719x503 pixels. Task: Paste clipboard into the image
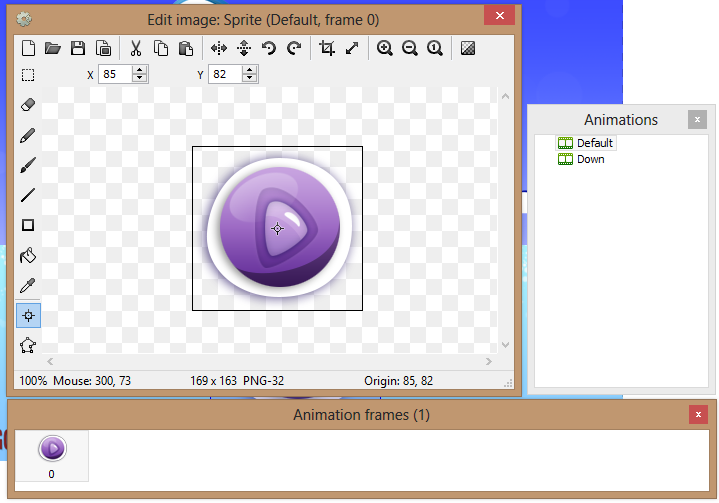coord(186,48)
